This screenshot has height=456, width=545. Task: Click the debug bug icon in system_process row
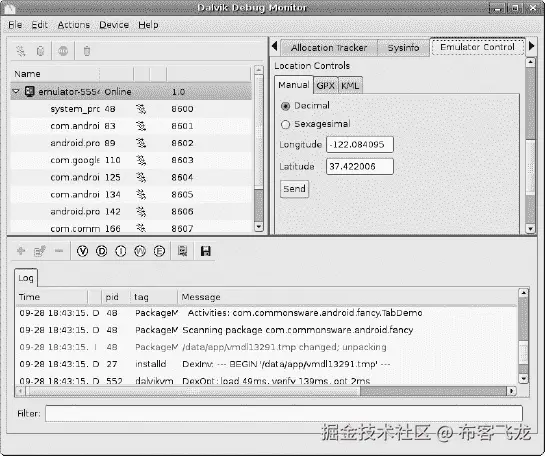141,109
